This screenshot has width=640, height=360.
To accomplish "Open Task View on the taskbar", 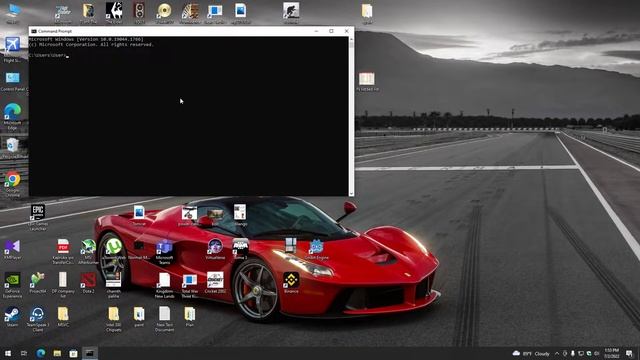I will [x=24, y=353].
